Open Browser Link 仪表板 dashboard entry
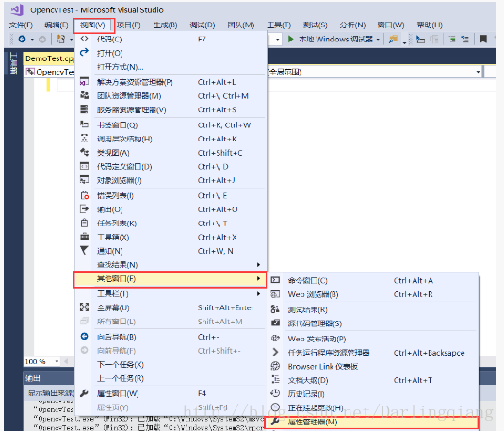Viewport: 504px width, 431px height. point(373,367)
